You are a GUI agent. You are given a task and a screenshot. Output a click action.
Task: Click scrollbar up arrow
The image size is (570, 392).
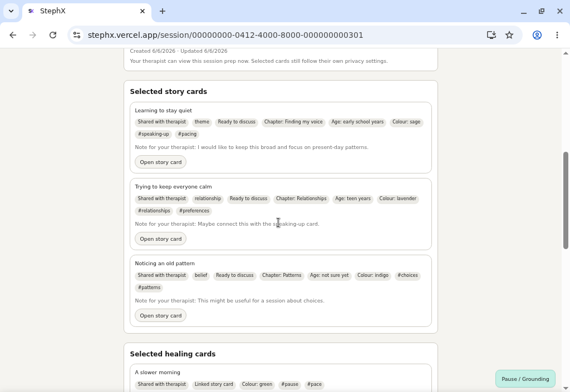(x=566, y=53)
